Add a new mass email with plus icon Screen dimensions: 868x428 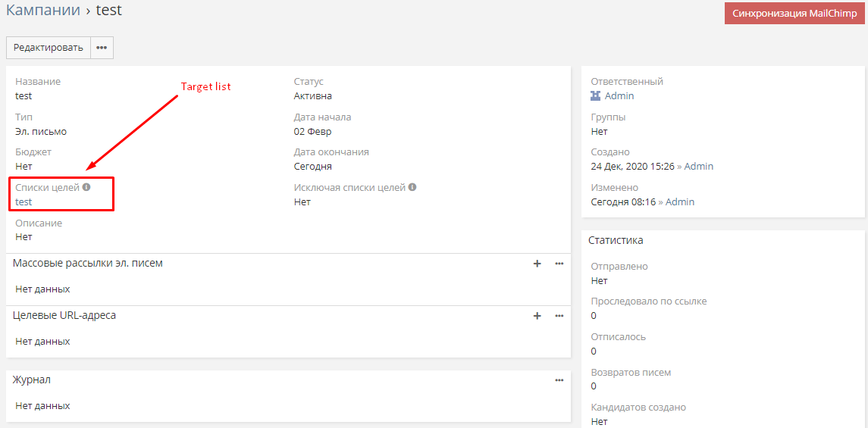(537, 264)
